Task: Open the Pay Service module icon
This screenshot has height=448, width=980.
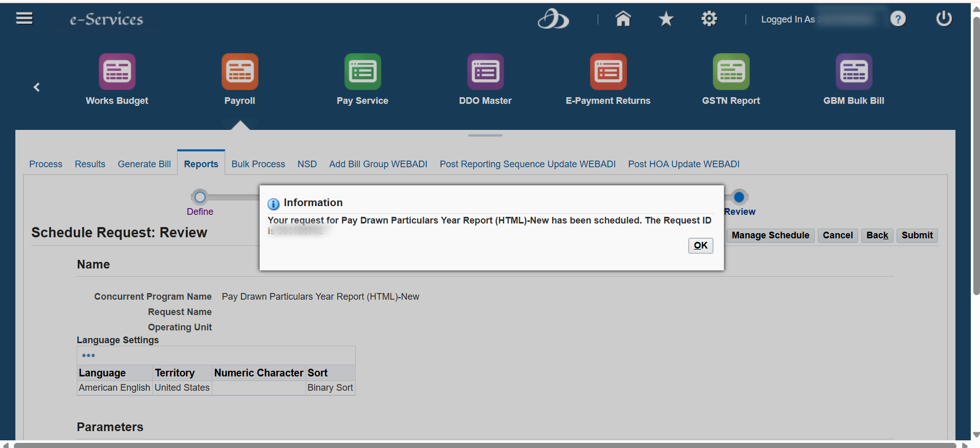Action: pyautogui.click(x=363, y=72)
